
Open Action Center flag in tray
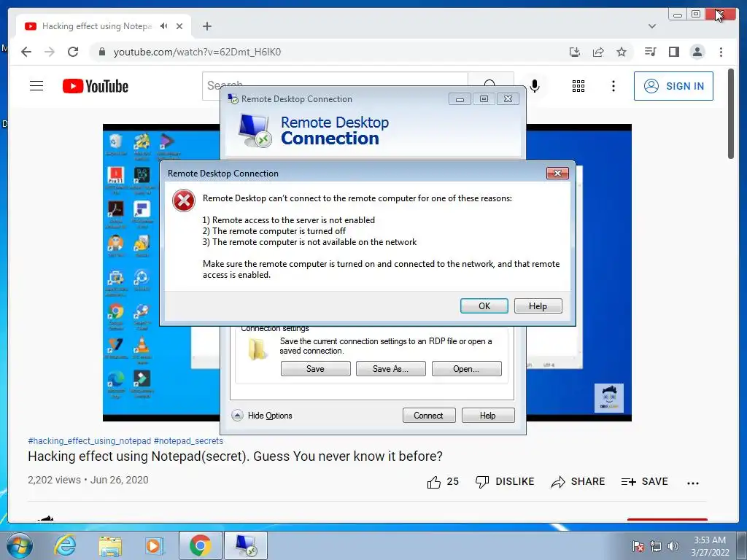638,547
